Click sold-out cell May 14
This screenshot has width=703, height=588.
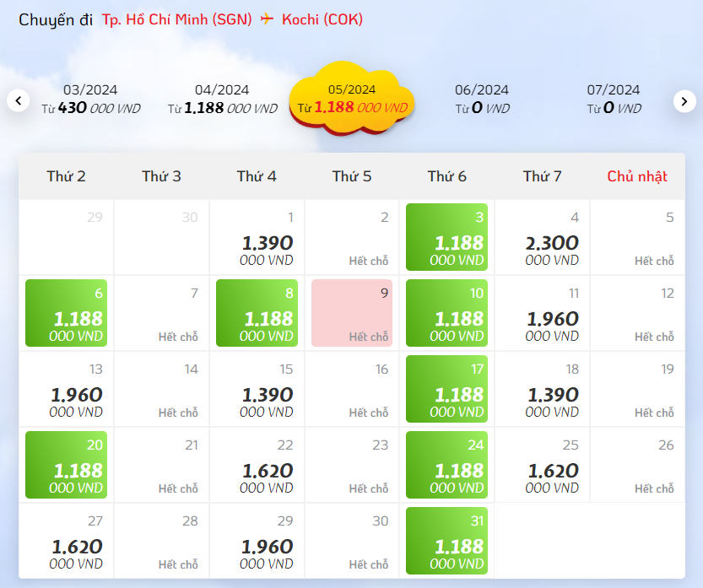tap(161, 389)
